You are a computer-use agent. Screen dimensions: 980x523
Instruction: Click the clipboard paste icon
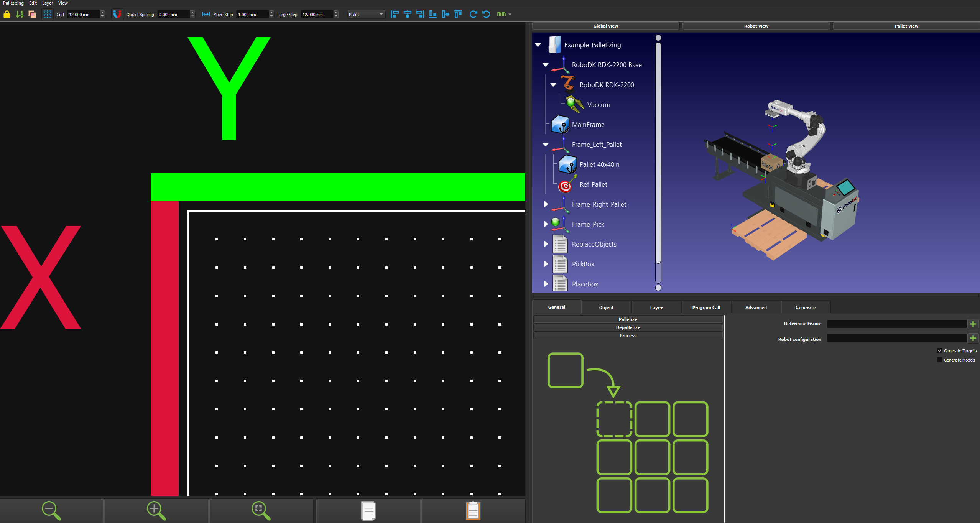(473, 511)
